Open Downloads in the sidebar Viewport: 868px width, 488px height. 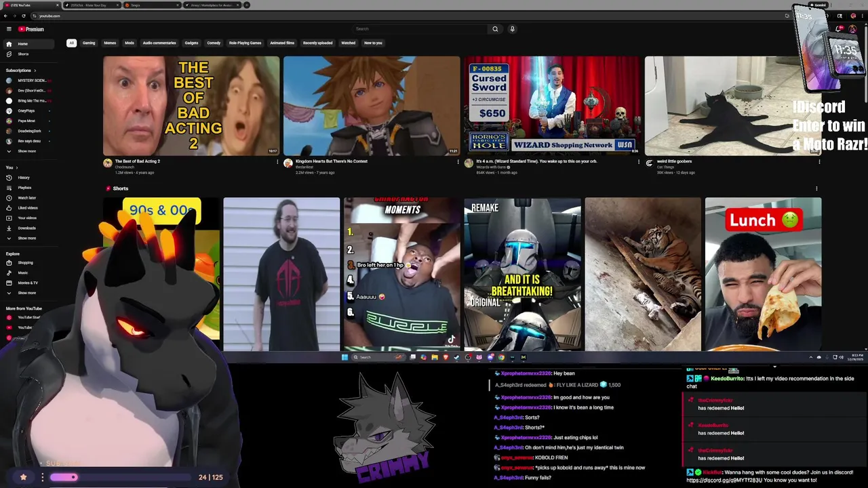click(27, 228)
